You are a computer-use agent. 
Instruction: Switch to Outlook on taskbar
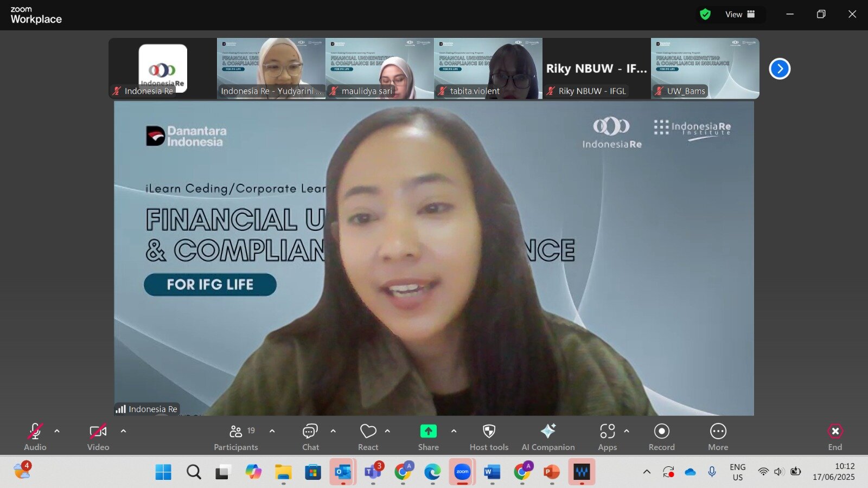[343, 472]
